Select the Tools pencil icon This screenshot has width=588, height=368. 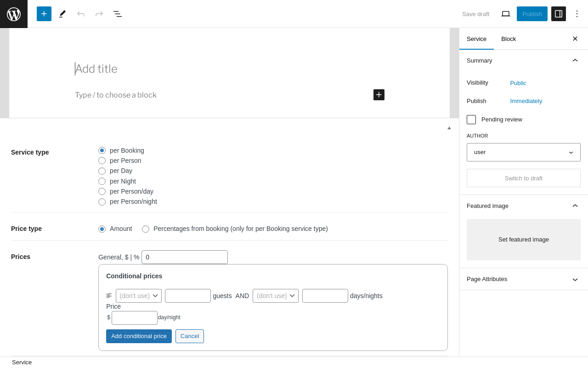(x=62, y=14)
